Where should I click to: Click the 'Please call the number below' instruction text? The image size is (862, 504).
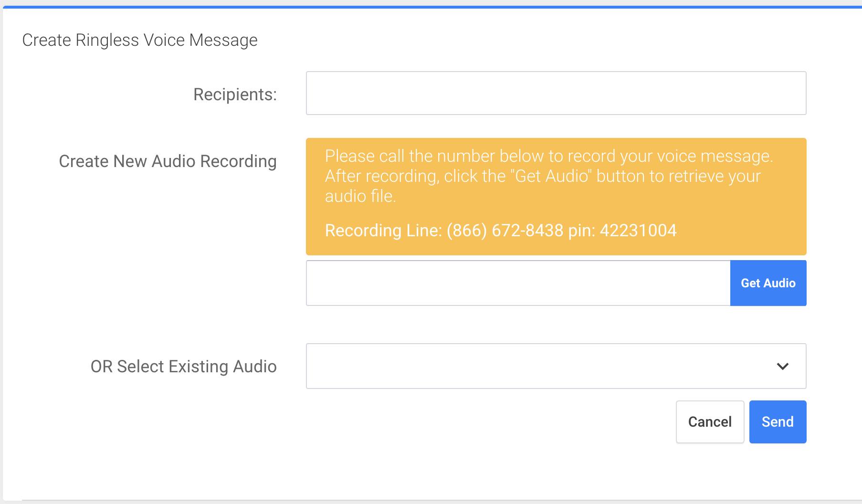pos(549,176)
